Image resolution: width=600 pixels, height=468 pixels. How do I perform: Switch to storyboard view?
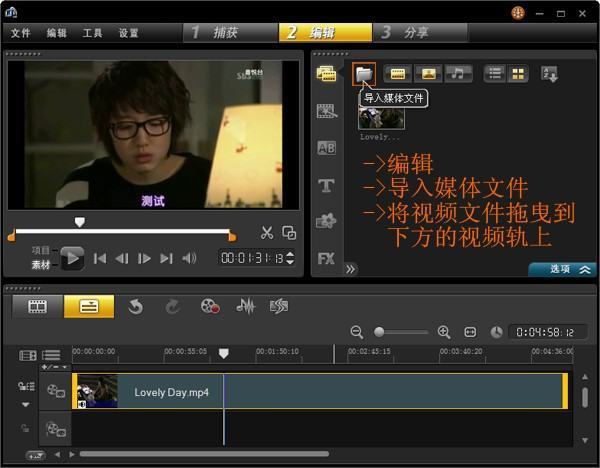(37, 307)
